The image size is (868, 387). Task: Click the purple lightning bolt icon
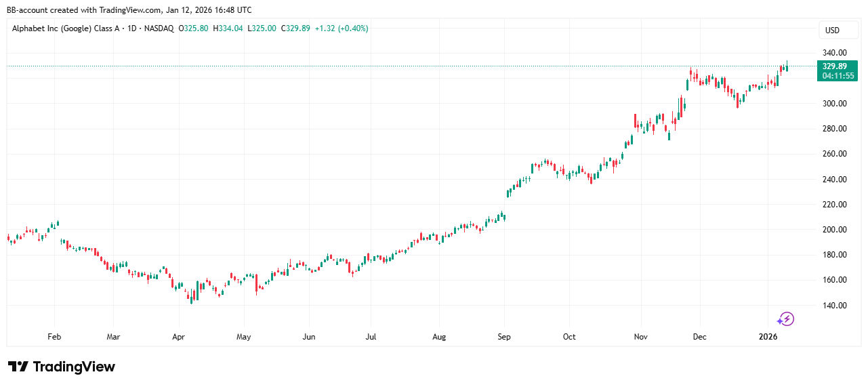(785, 319)
